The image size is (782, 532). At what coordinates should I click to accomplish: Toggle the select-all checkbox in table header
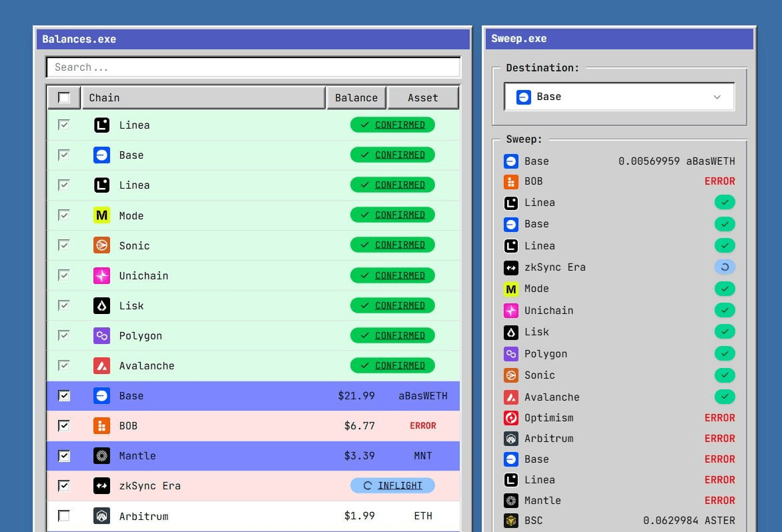(64, 98)
